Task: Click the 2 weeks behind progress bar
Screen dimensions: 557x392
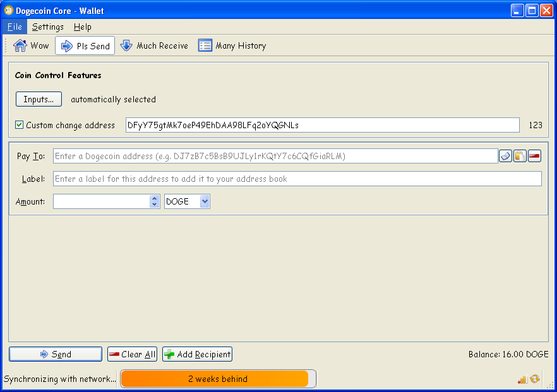Action: coord(218,379)
